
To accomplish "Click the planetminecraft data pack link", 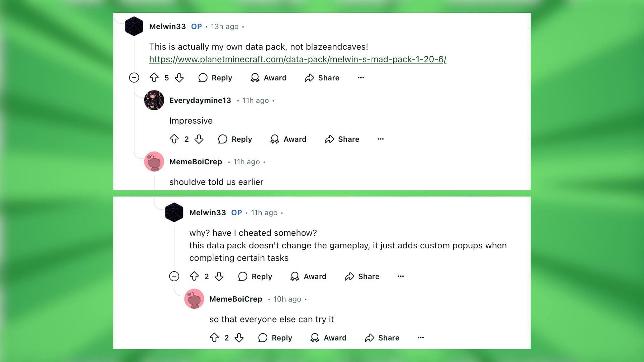I will click(297, 59).
